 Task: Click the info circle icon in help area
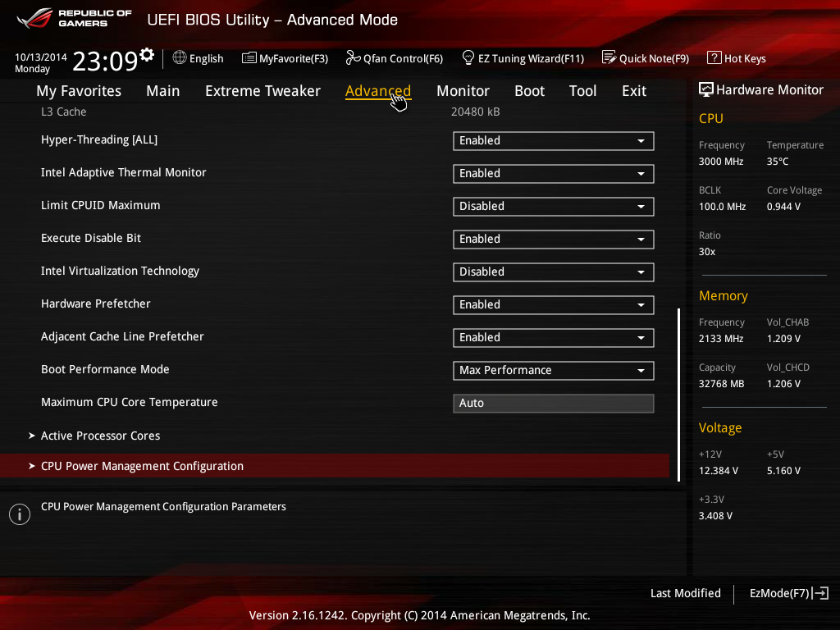pos(20,514)
